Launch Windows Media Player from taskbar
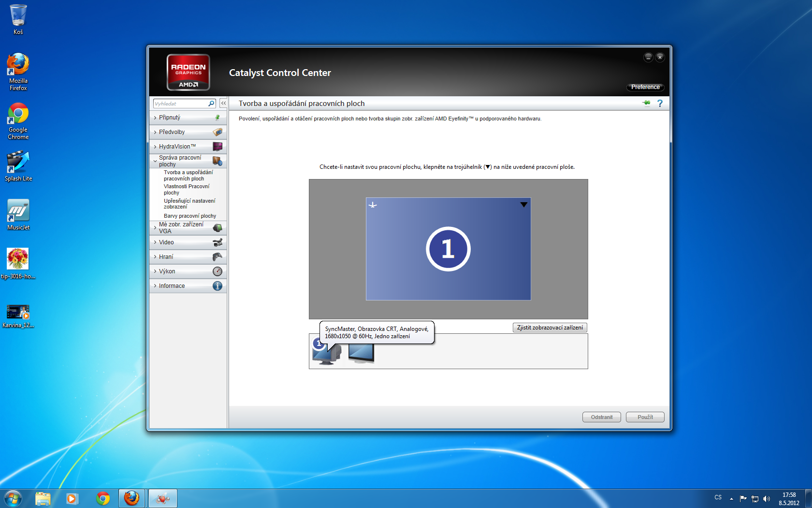 pyautogui.click(x=72, y=498)
